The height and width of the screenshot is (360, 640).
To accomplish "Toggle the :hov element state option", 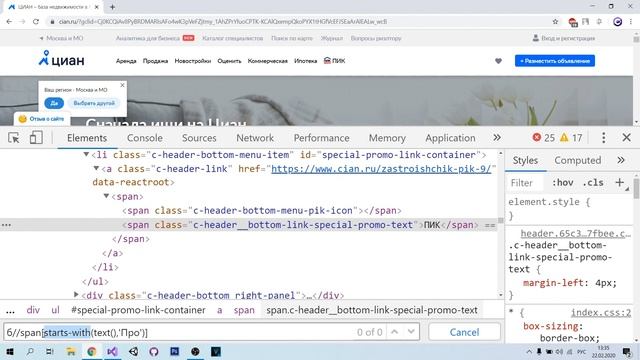I will tap(562, 183).
